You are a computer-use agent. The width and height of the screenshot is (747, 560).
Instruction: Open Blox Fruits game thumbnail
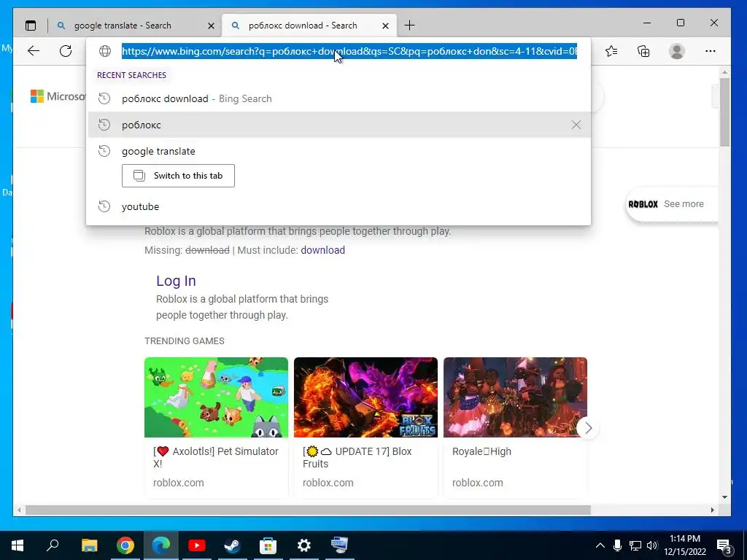pos(366,397)
